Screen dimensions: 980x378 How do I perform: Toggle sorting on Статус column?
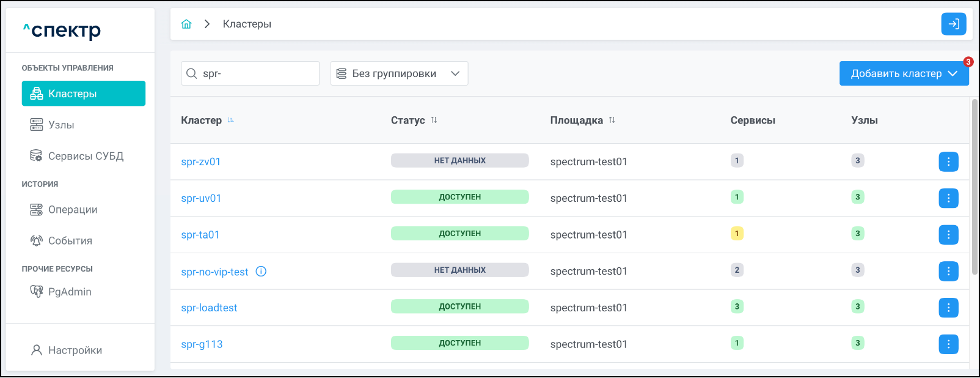pyautogui.click(x=434, y=120)
